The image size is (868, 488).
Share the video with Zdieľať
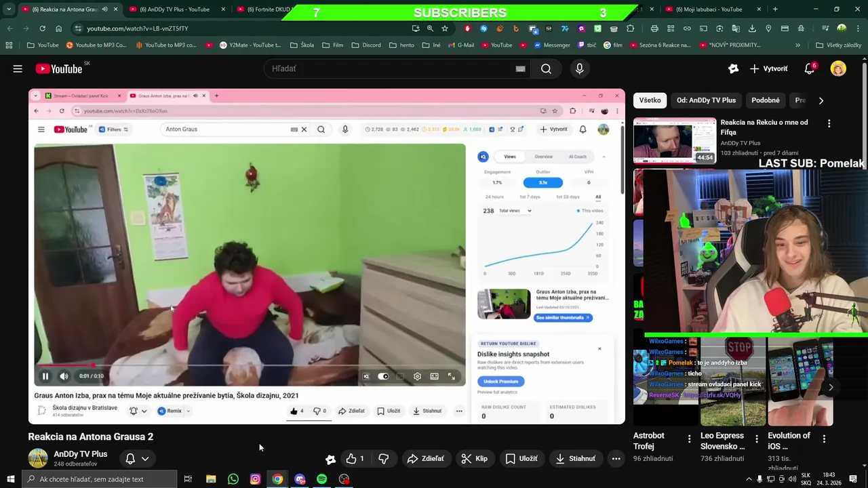click(425, 459)
